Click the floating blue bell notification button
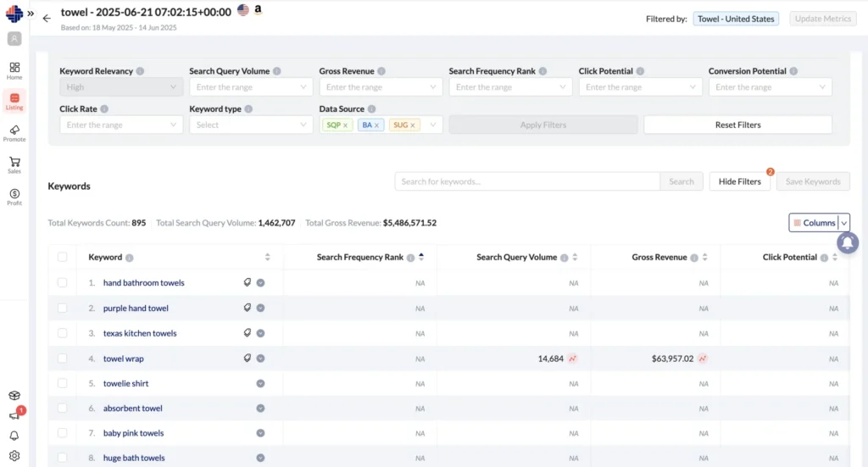Viewport: 868px width, 467px height. (x=847, y=242)
